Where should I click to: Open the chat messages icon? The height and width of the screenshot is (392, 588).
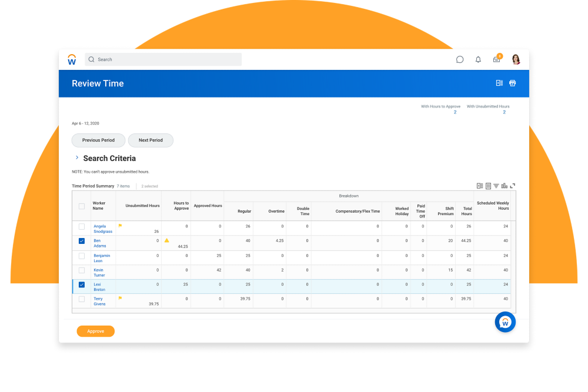click(x=460, y=59)
